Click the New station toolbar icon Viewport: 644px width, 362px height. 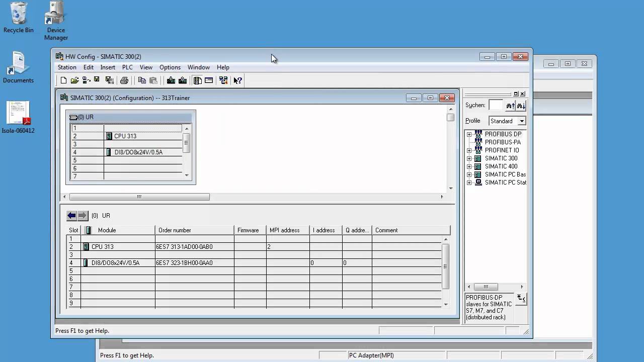(63, 80)
